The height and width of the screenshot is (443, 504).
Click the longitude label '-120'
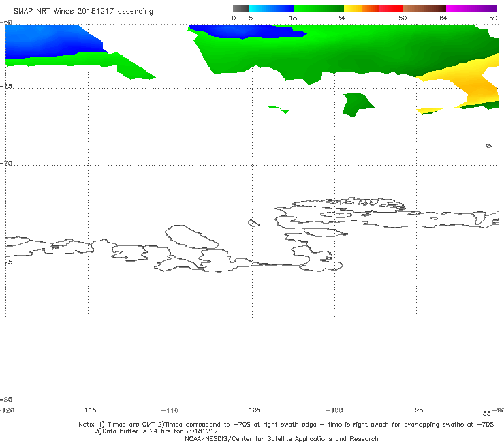(x=7, y=410)
